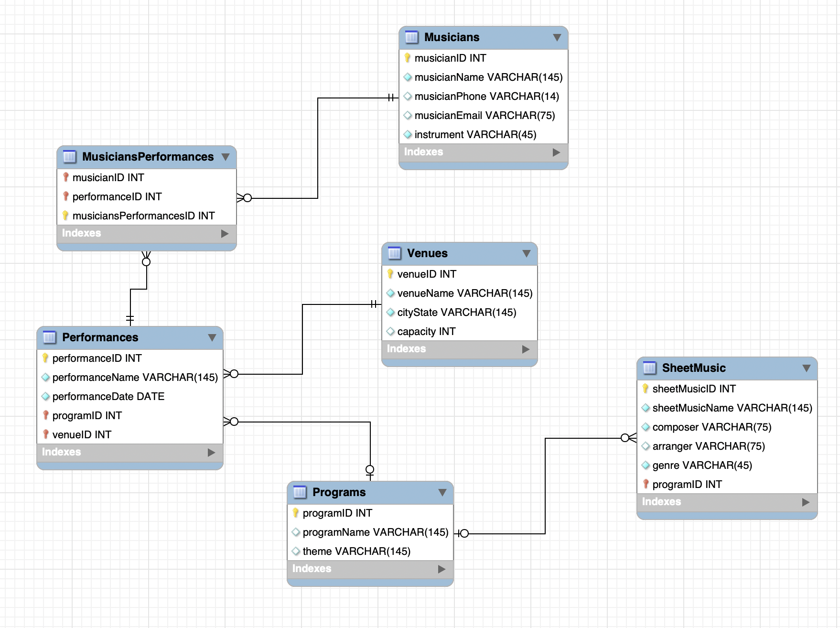
Task: Click the diamond icon beside arranger
Action: click(x=646, y=446)
